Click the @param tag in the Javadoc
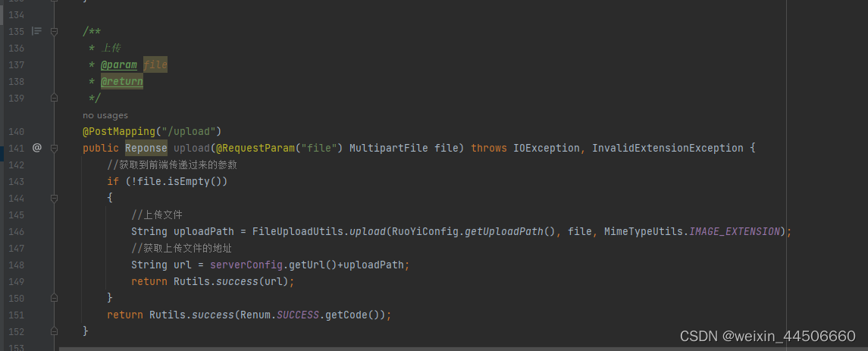Image resolution: width=868 pixels, height=351 pixels. tap(119, 64)
